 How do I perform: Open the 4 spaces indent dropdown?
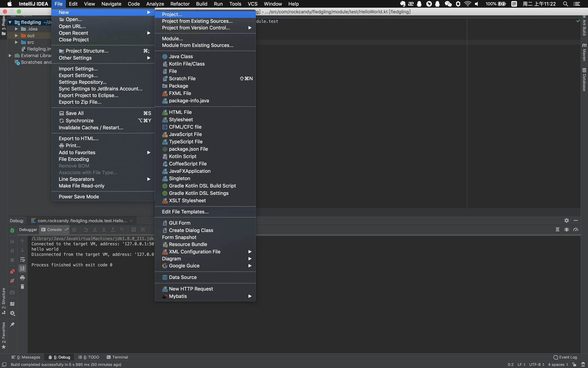click(558, 364)
